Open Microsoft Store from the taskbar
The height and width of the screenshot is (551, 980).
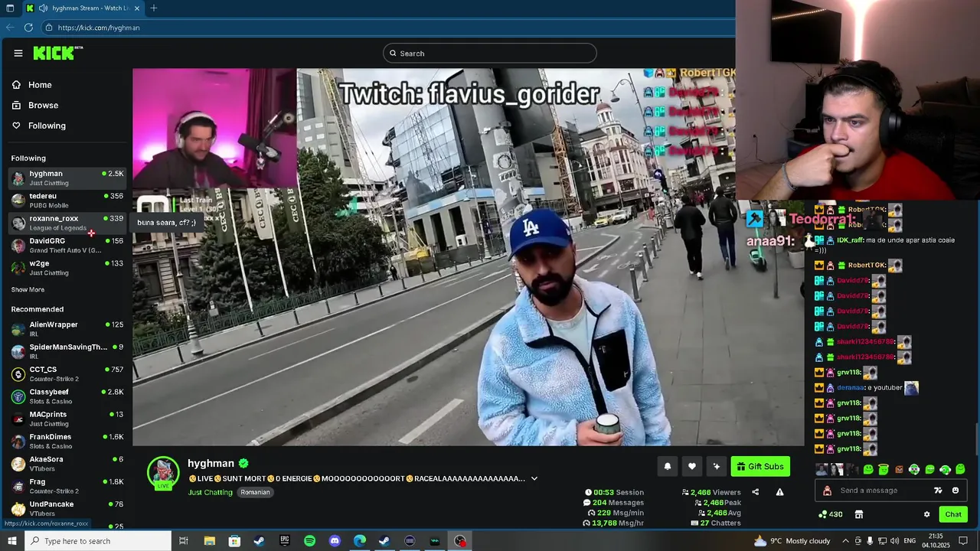(234, 541)
